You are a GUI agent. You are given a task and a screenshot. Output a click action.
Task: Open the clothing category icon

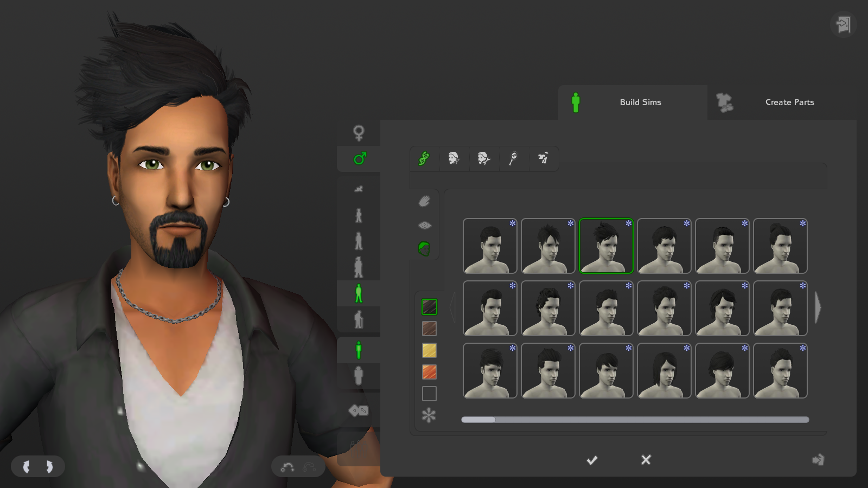coord(543,158)
